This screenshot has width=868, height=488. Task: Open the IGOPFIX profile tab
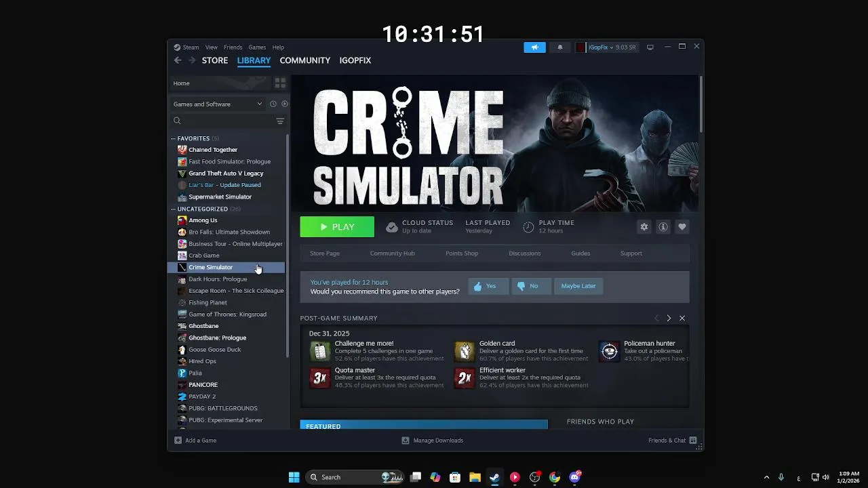tap(355, 60)
